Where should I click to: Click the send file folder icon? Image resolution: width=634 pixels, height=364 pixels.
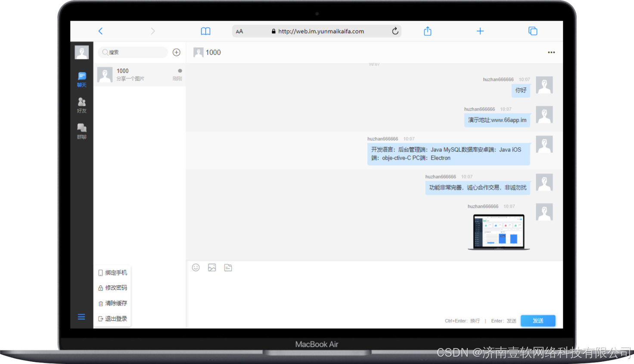[228, 268]
